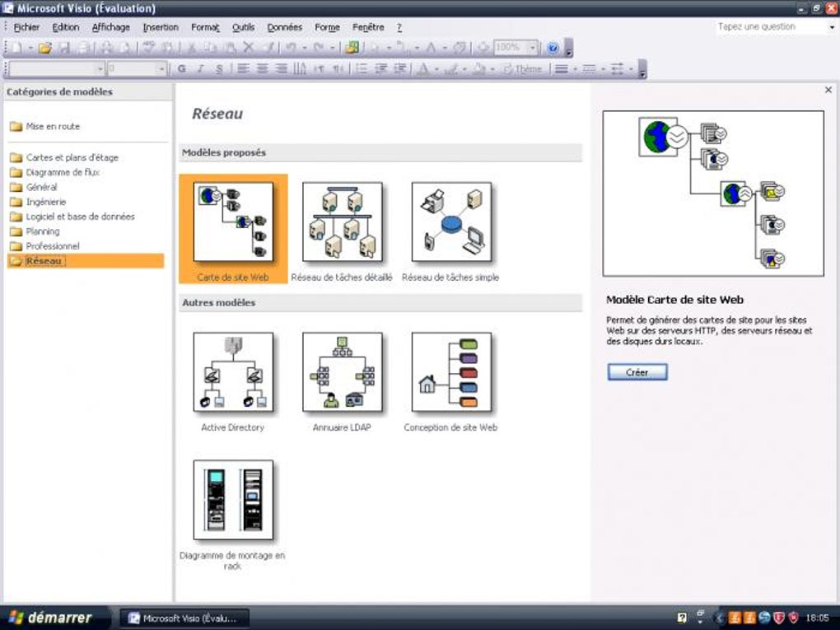Click the Save diskette icon
The height and width of the screenshot is (630, 840).
pos(65,48)
